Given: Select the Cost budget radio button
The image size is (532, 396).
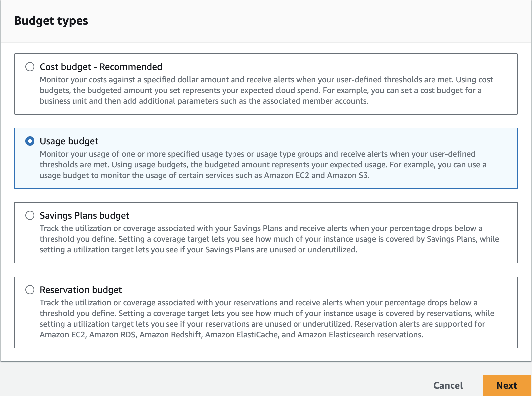Looking at the screenshot, I should (x=30, y=67).
